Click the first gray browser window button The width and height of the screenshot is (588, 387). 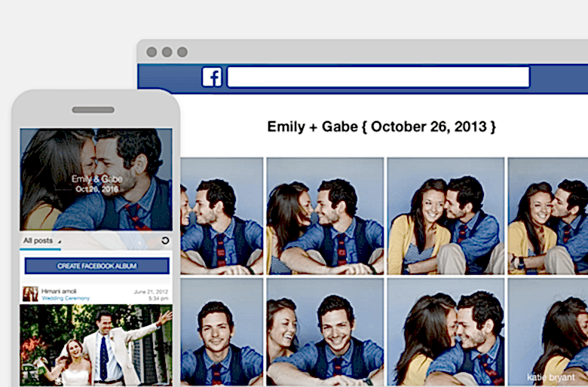(x=152, y=52)
